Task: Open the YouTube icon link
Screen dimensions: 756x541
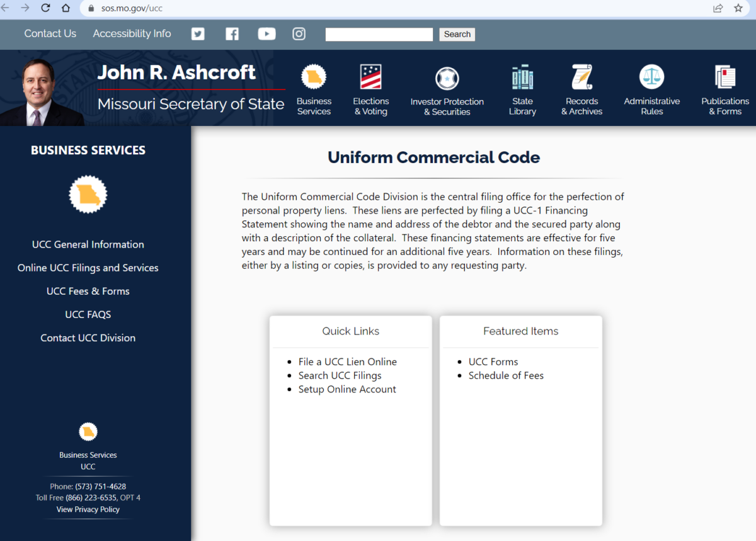Action: pos(266,34)
